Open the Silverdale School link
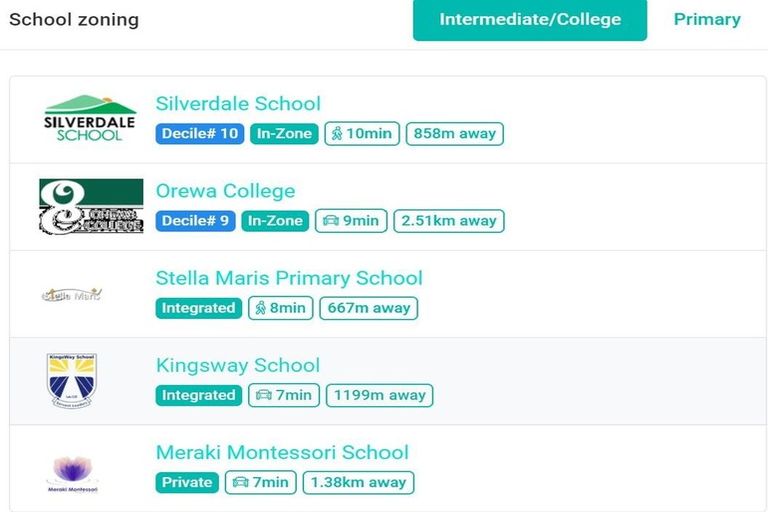The image size is (768, 512). (x=238, y=104)
